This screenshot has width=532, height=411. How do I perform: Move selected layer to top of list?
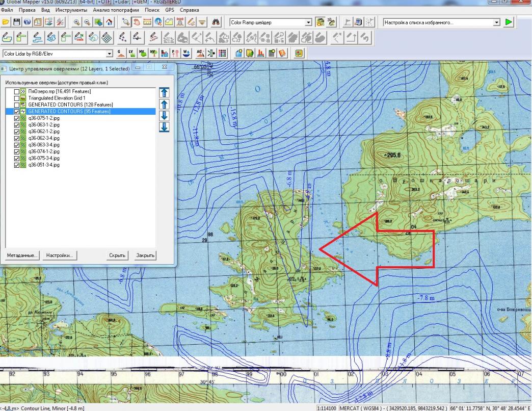pos(164,92)
